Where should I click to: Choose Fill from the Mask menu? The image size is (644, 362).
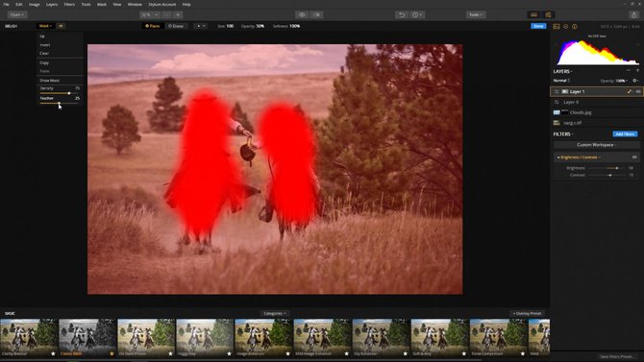pos(42,36)
